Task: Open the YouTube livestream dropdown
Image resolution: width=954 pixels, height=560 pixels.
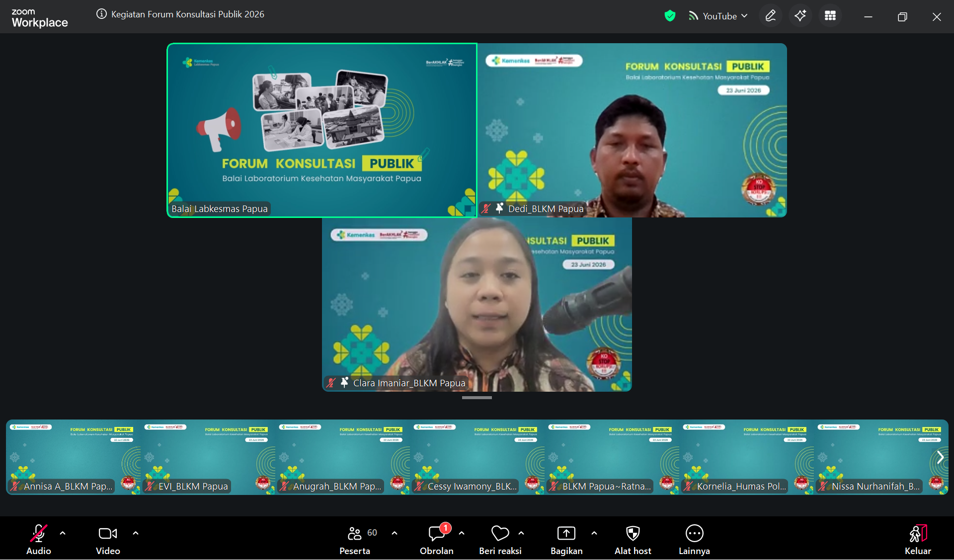Action: click(x=718, y=16)
